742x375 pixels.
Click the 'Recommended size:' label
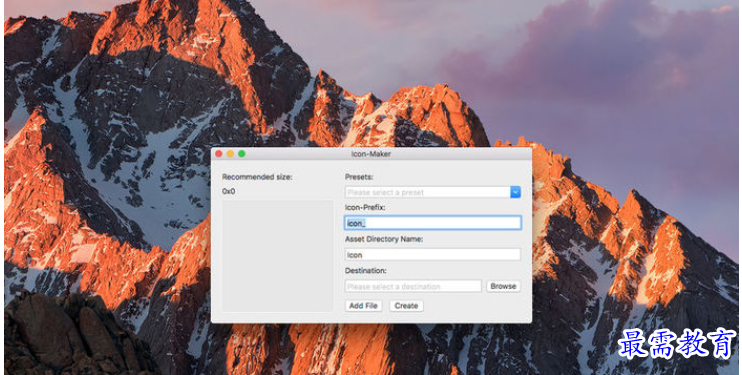[x=257, y=177]
